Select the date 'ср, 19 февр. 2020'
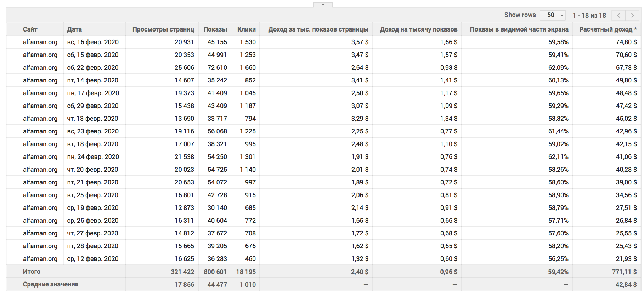The image size is (644, 296). (x=93, y=208)
